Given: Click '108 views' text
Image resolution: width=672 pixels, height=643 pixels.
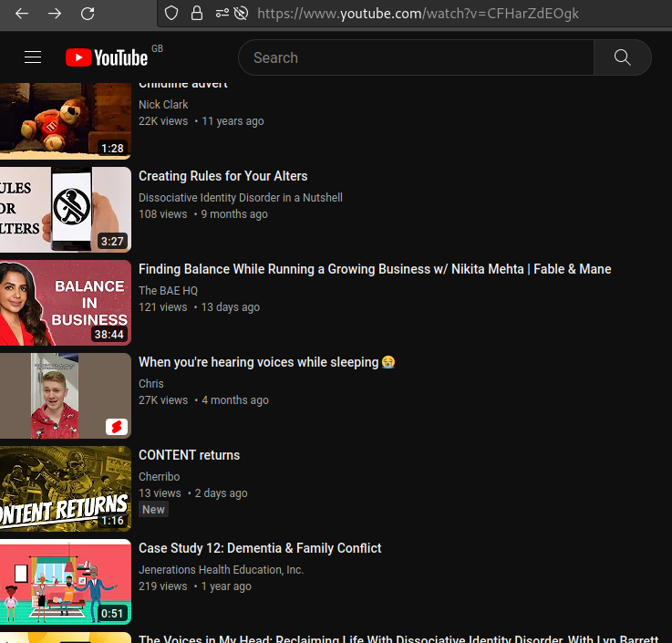Looking at the screenshot, I should (163, 214).
